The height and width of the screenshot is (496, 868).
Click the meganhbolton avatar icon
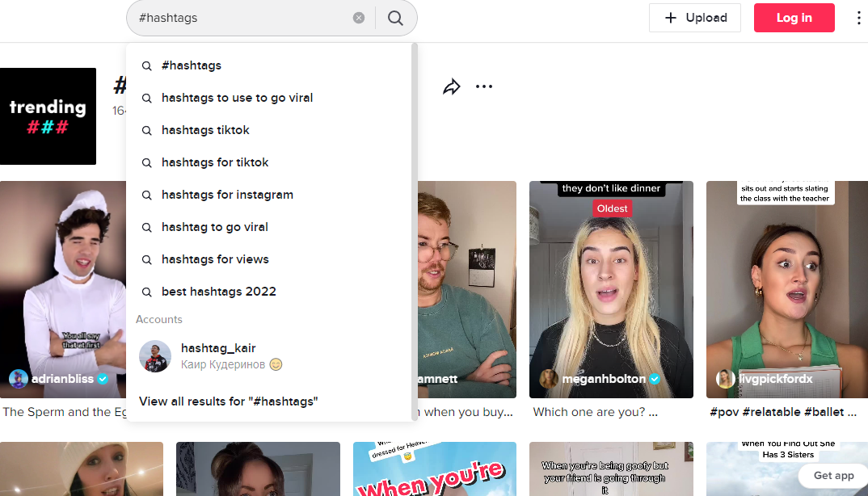point(549,379)
